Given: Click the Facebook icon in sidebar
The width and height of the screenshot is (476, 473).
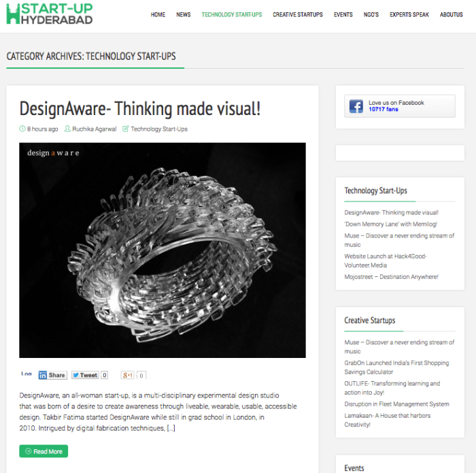Looking at the screenshot, I should [x=356, y=106].
